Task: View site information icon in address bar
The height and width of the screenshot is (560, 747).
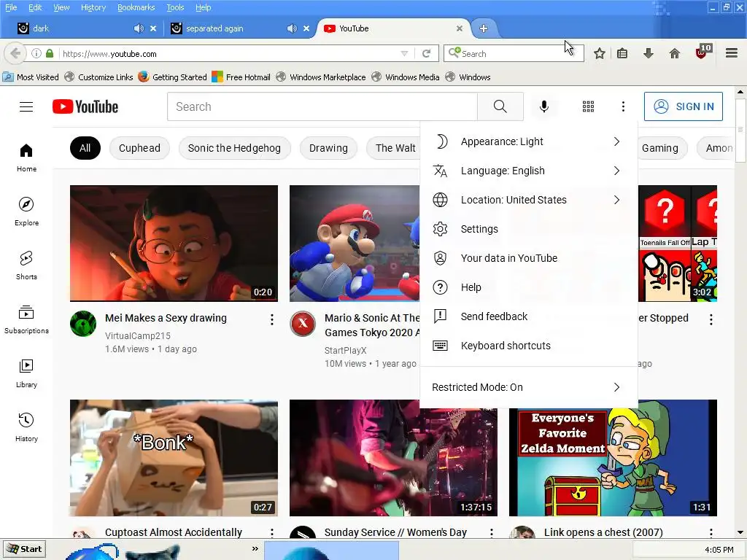Action: 36,53
